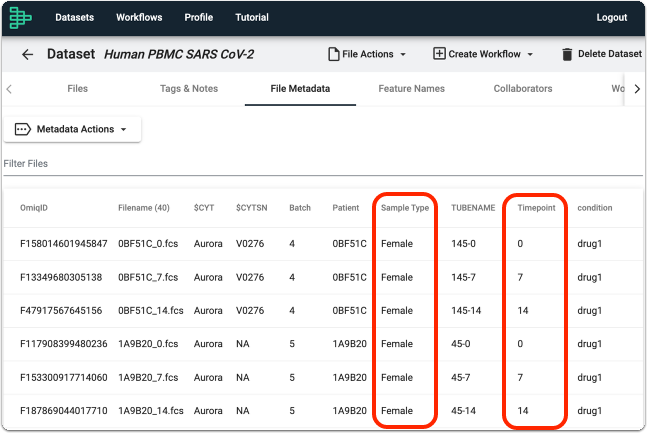Click drug1 in the 1A9B20_7.fcs row

[590, 378]
